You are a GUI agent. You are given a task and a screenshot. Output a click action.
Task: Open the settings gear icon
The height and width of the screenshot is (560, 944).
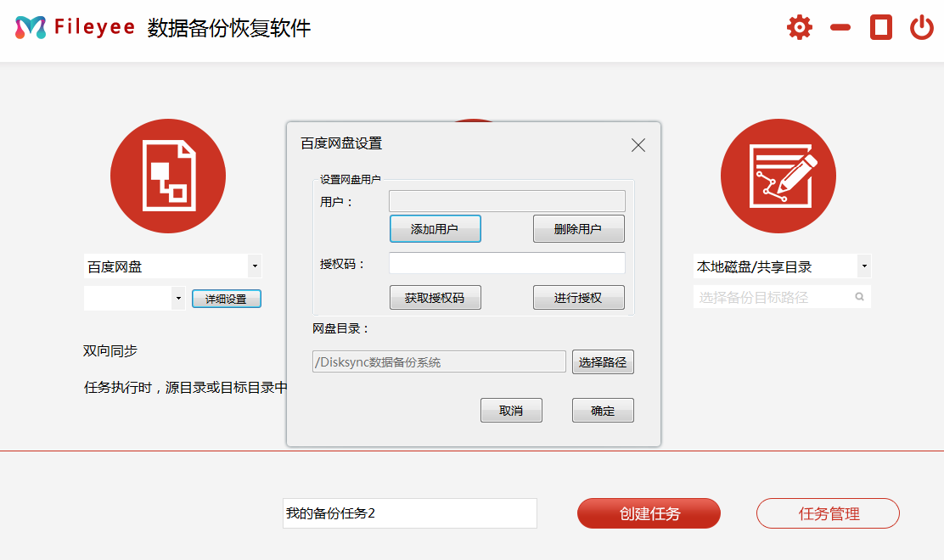tap(798, 26)
